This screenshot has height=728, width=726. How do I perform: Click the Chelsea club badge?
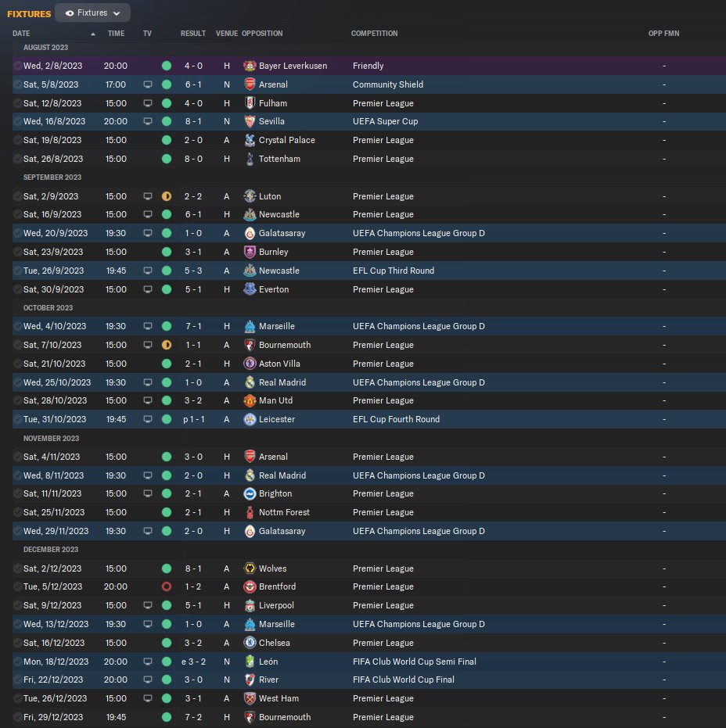tap(250, 643)
